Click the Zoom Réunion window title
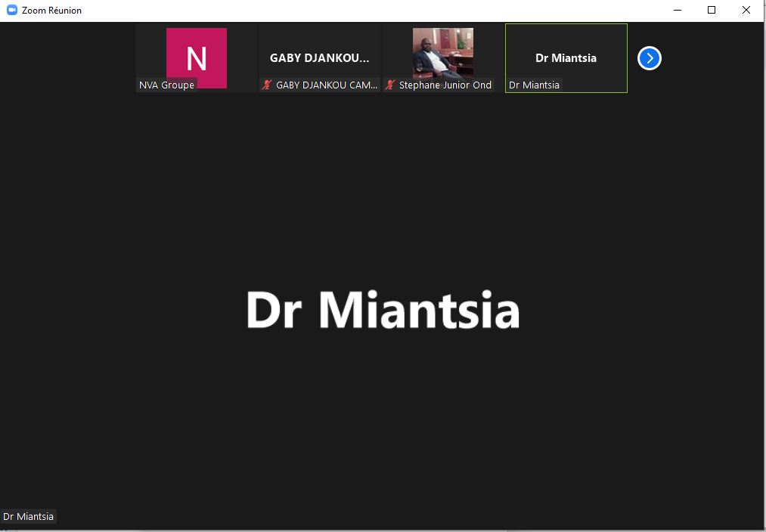The image size is (766, 532). pos(51,11)
